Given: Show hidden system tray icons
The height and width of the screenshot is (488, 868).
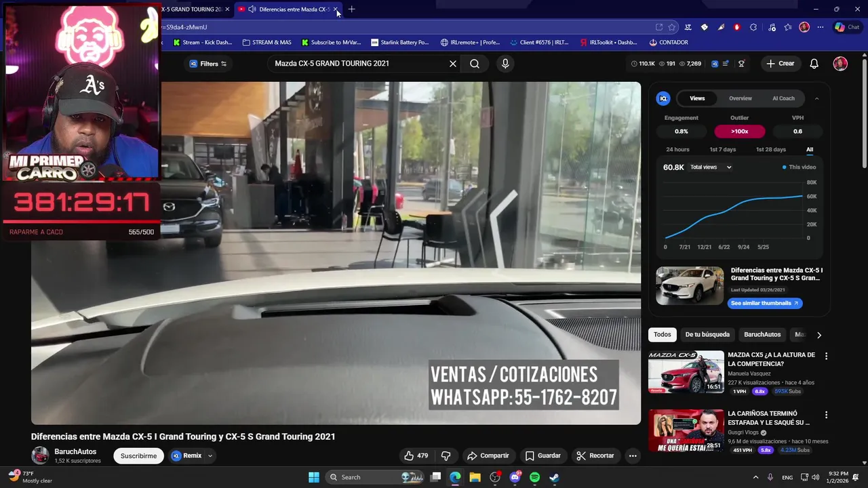Looking at the screenshot, I should click(x=755, y=477).
